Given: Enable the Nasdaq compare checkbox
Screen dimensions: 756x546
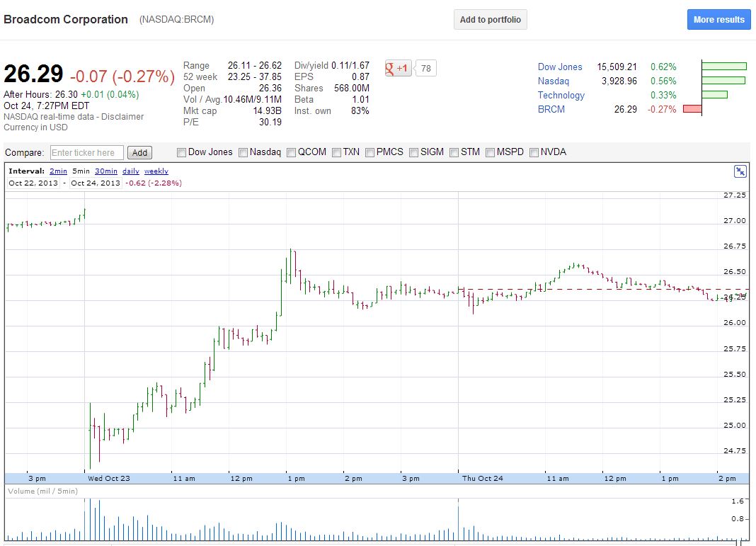Looking at the screenshot, I should point(244,152).
